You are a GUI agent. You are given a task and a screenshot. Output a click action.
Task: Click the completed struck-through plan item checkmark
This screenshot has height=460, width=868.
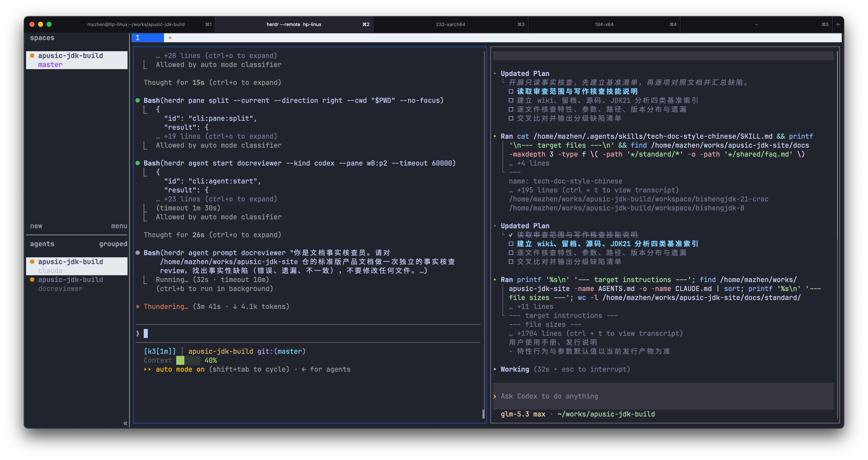511,235
